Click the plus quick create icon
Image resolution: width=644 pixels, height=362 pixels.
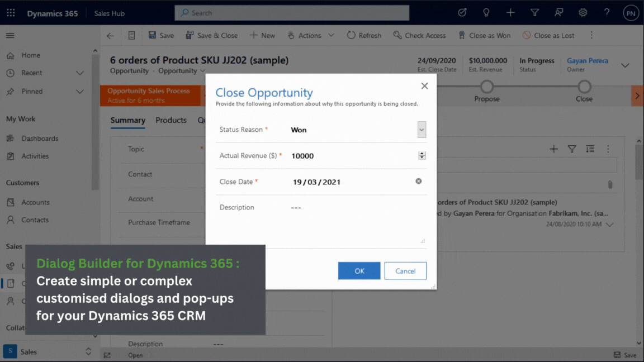[x=510, y=13]
